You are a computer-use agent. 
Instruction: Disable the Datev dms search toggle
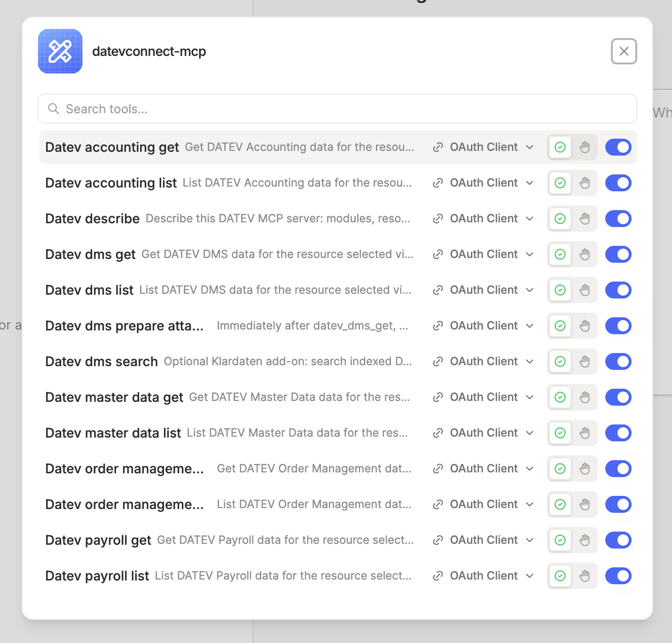pyautogui.click(x=618, y=361)
